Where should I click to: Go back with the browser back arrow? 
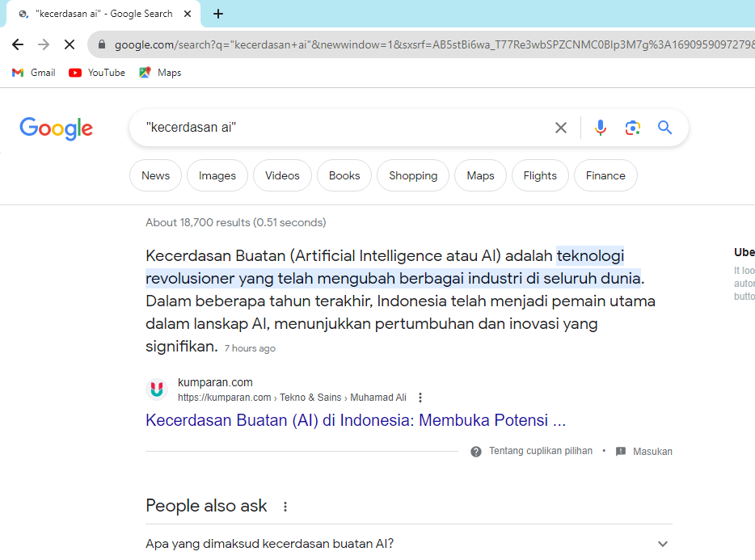pyautogui.click(x=18, y=44)
